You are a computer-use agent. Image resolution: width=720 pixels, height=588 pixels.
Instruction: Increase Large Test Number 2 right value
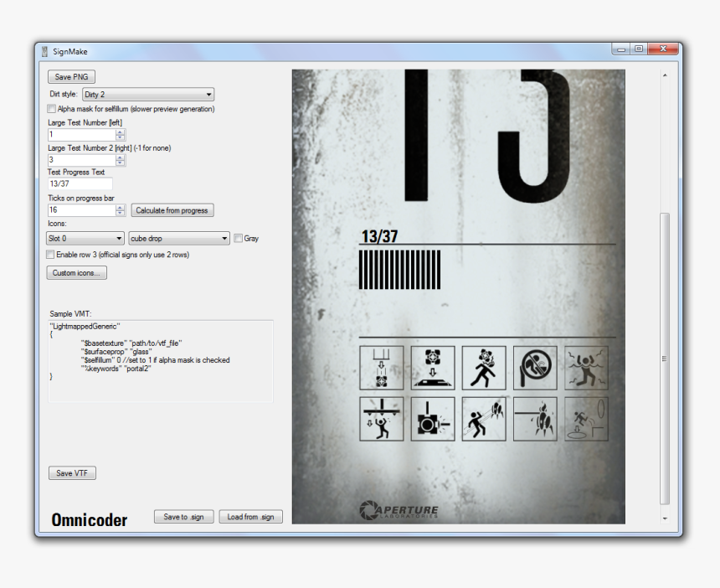[121, 157]
